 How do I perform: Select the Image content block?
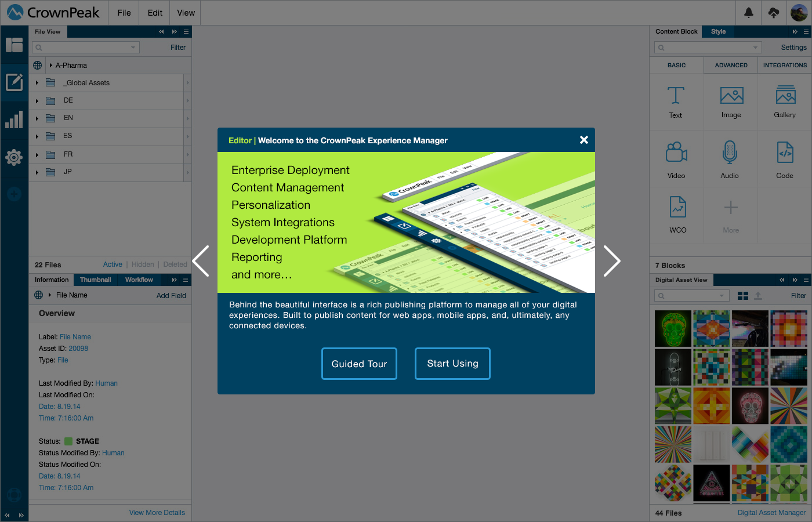[x=731, y=102]
